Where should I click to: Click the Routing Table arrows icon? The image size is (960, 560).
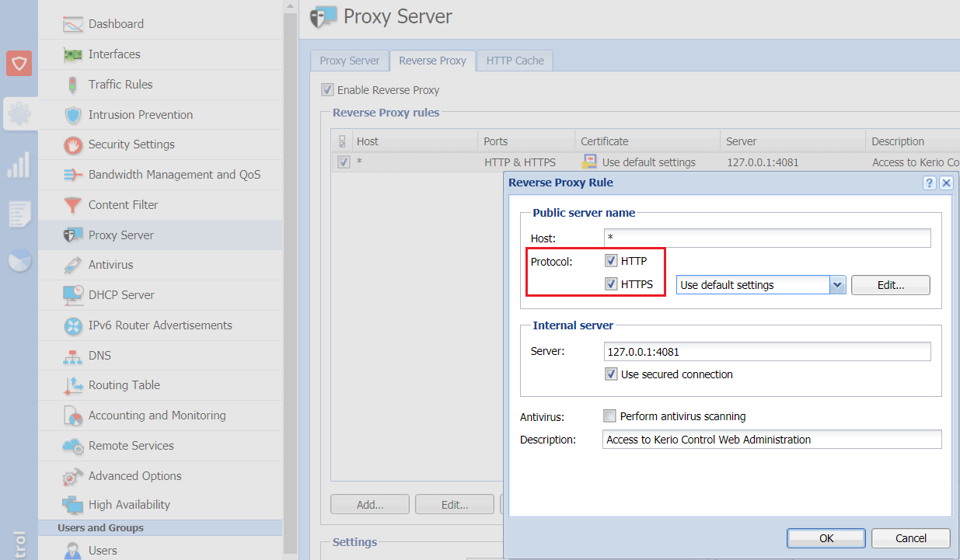(x=73, y=385)
